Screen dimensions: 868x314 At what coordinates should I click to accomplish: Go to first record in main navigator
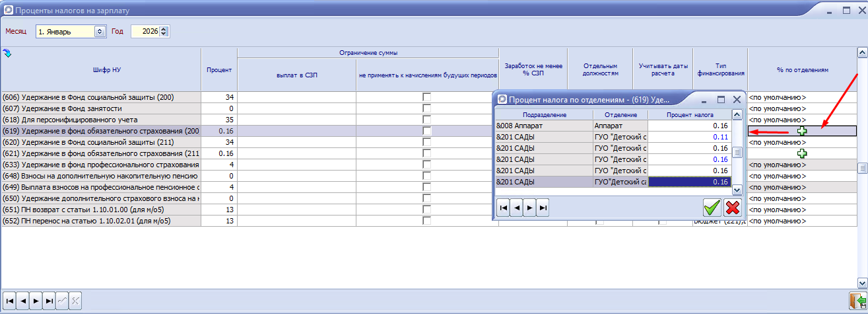pyautogui.click(x=10, y=300)
